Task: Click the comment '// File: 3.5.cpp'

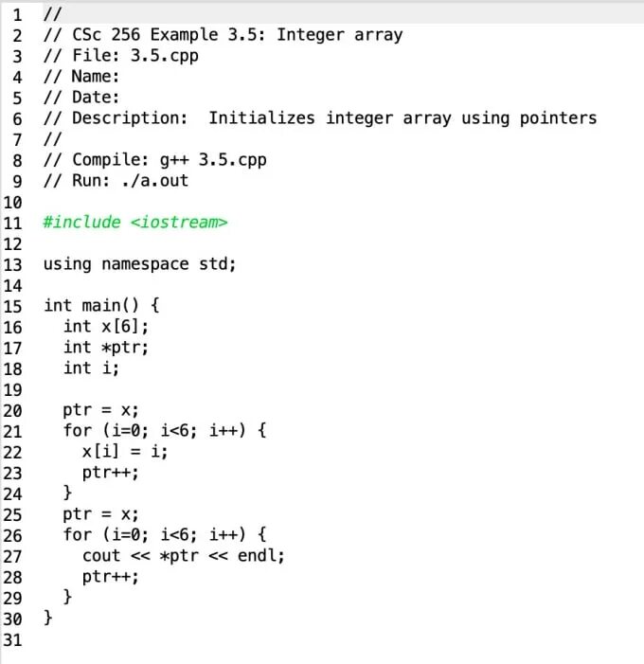Action: click(121, 56)
